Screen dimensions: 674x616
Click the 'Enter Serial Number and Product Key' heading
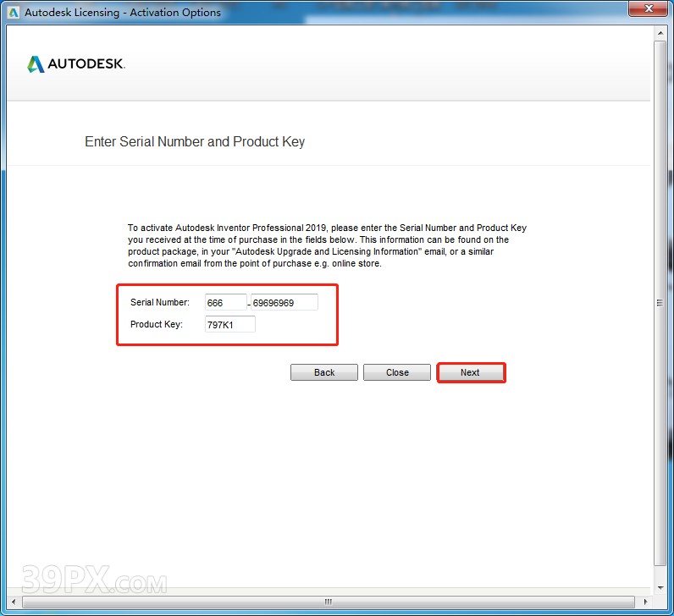click(x=195, y=142)
